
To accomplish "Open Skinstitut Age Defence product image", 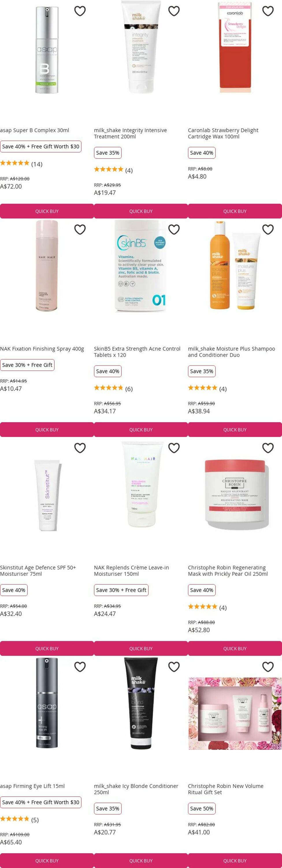I will point(47,495).
